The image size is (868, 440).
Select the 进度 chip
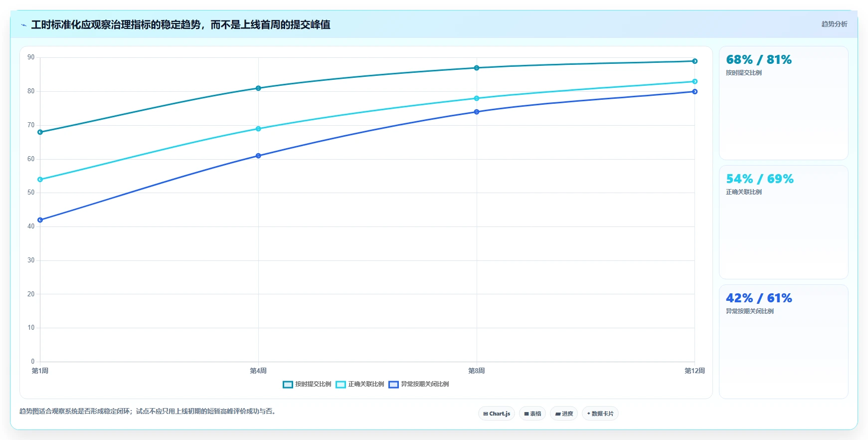564,414
